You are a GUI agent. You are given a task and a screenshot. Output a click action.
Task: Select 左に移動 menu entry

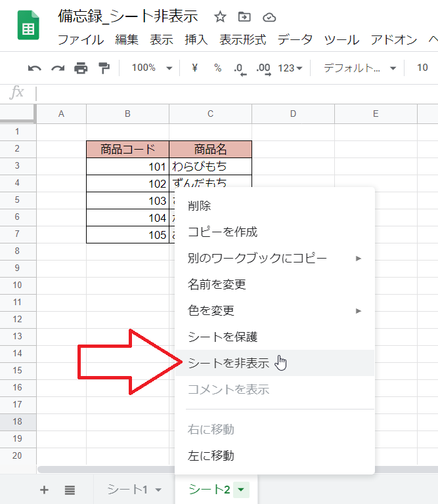pyautogui.click(x=274, y=456)
